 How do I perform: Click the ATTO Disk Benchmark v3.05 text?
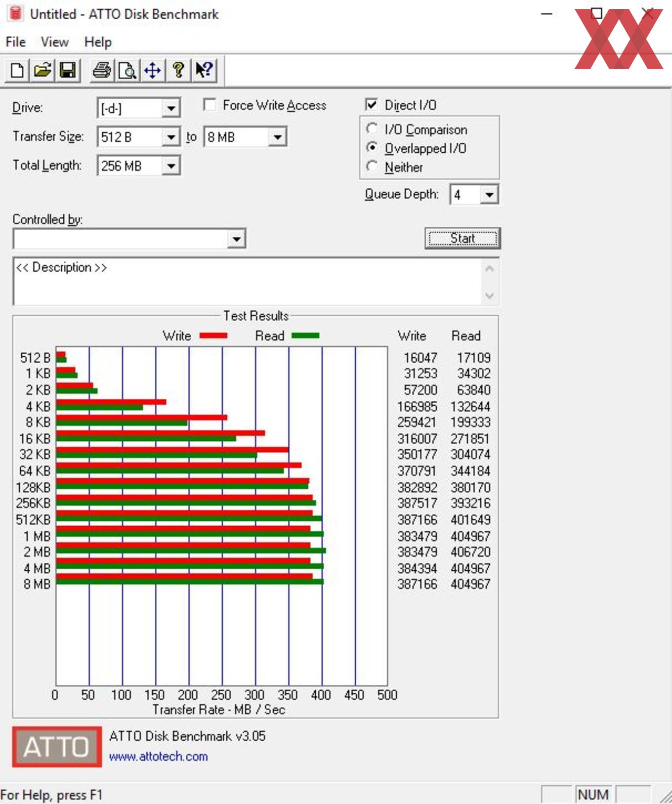pos(187,736)
